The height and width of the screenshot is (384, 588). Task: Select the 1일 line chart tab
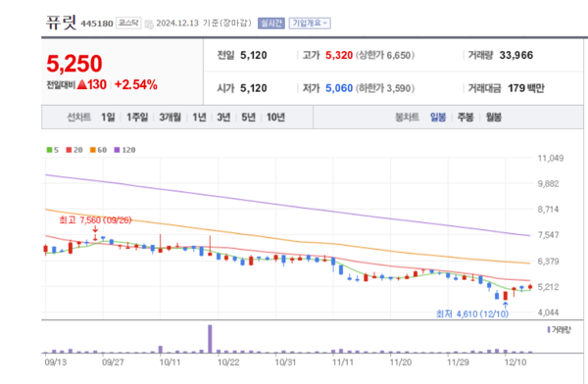108,118
